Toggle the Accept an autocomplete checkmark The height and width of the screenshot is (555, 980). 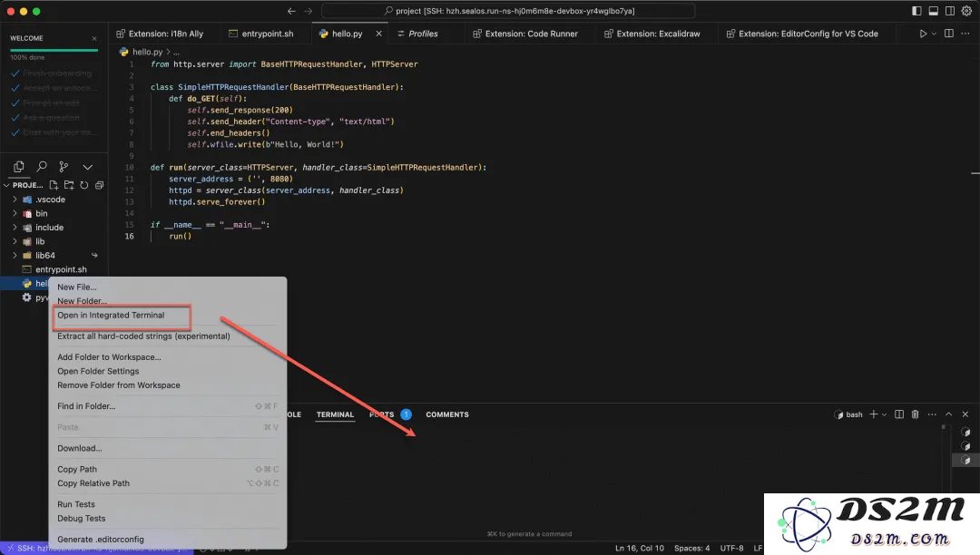click(15, 88)
